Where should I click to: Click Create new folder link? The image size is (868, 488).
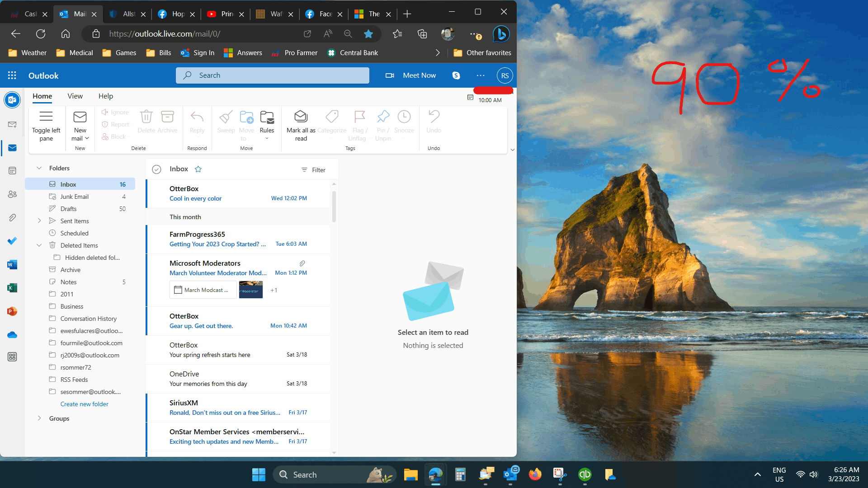pyautogui.click(x=85, y=404)
